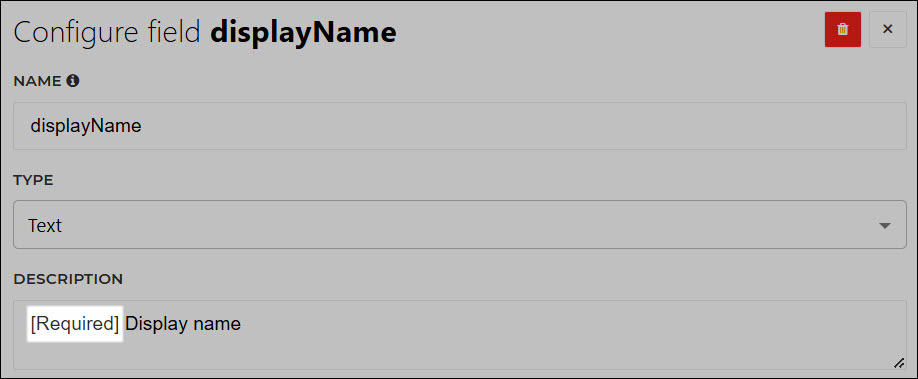Image resolution: width=918 pixels, height=379 pixels.
Task: Click the "Configure field" heading words
Action: point(107,32)
